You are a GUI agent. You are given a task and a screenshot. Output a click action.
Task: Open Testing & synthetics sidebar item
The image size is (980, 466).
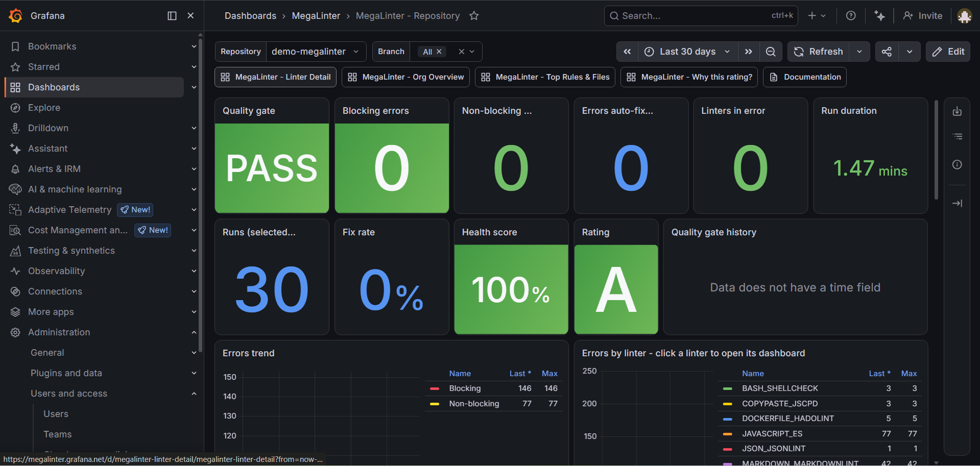[71, 251]
